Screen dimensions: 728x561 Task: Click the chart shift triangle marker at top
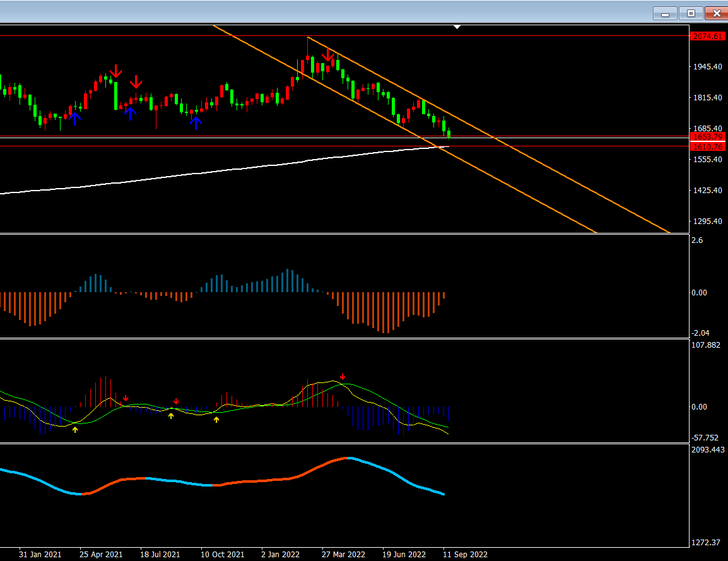click(457, 27)
